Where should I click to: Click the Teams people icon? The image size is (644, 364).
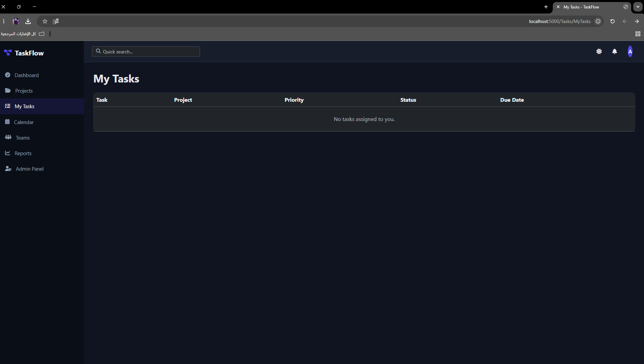(x=8, y=137)
